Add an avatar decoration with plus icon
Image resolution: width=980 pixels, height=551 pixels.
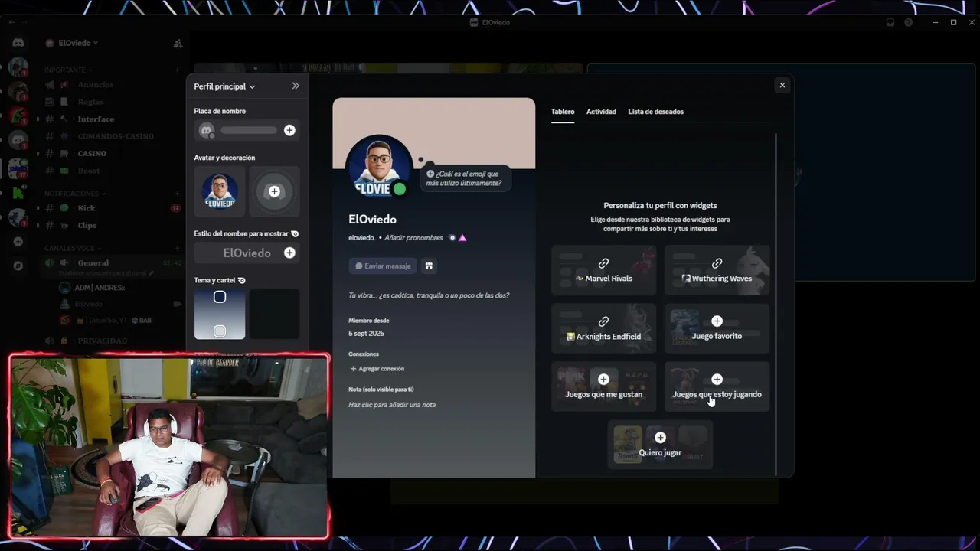coord(274,191)
